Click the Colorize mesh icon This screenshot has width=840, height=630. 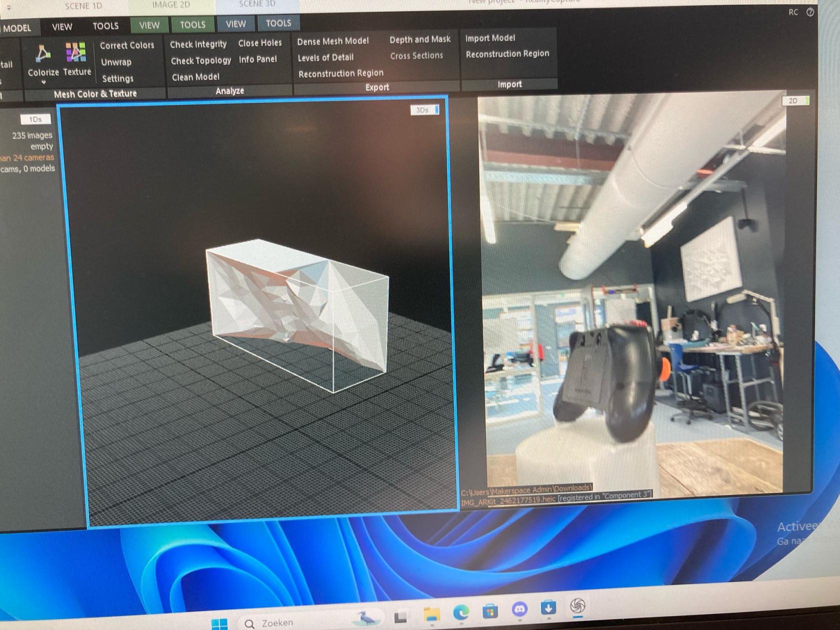tap(43, 53)
